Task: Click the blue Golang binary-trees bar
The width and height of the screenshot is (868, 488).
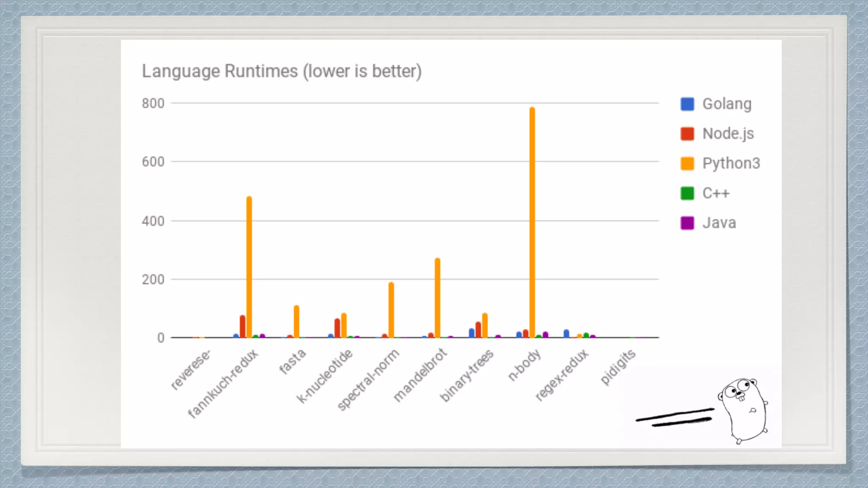Action: [472, 333]
